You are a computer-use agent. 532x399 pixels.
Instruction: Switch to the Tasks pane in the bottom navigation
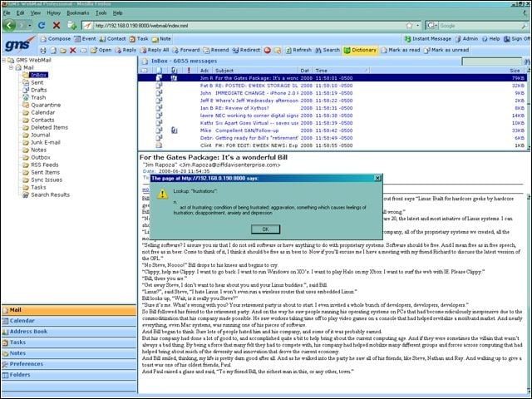click(x=69, y=342)
